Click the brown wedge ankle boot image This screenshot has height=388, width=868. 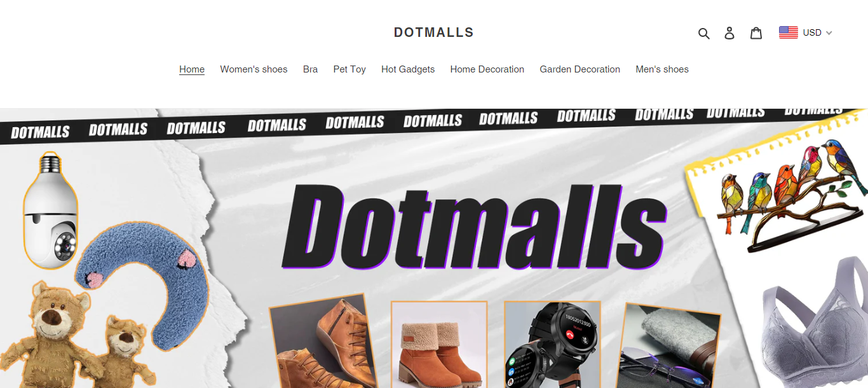click(x=323, y=343)
